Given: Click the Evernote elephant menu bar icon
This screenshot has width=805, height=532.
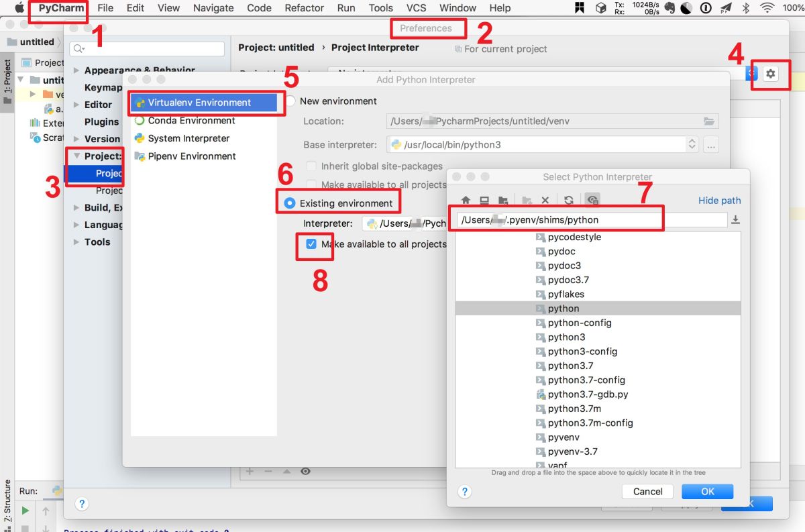Looking at the screenshot, I should 669,8.
